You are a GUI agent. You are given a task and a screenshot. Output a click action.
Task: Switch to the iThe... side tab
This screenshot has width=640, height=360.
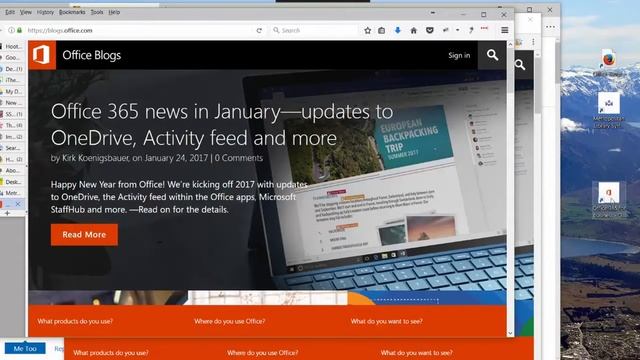click(x=12, y=80)
